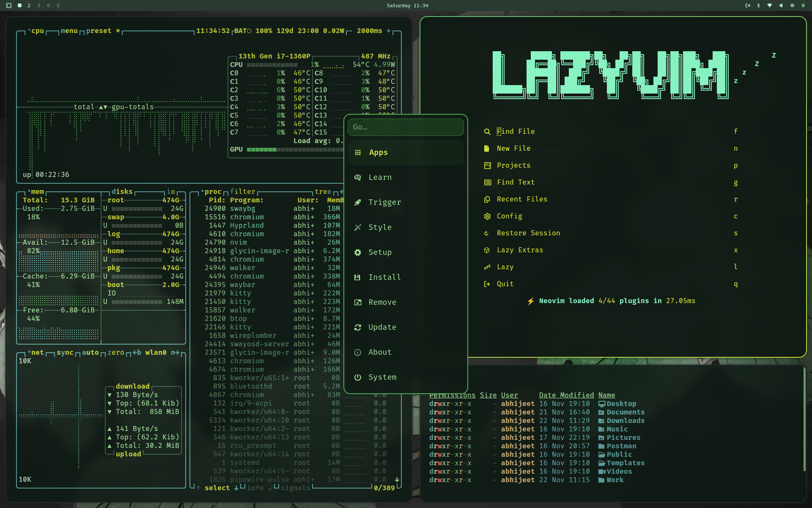Viewport: 812px width, 508px height.
Task: Switch to workspace 5 in top bar
Action: point(58,6)
